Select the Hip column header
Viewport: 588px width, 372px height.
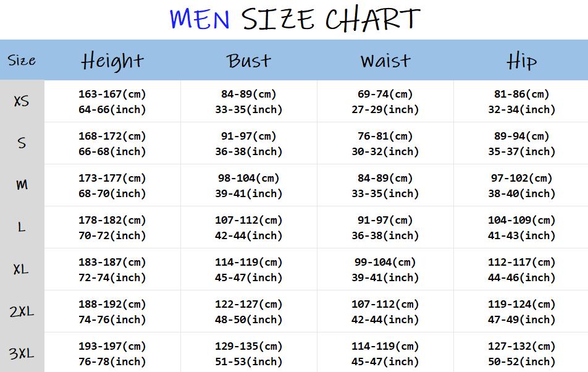521,61
